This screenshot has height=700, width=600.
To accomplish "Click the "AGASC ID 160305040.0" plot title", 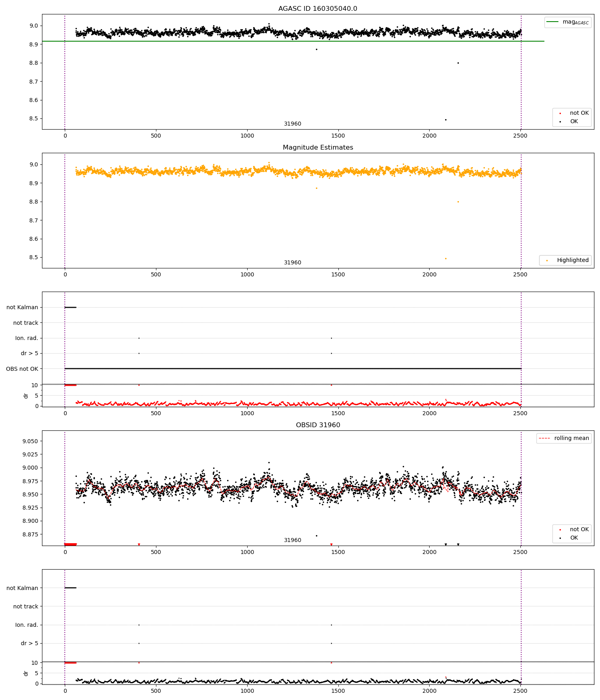I will click(x=318, y=9).
